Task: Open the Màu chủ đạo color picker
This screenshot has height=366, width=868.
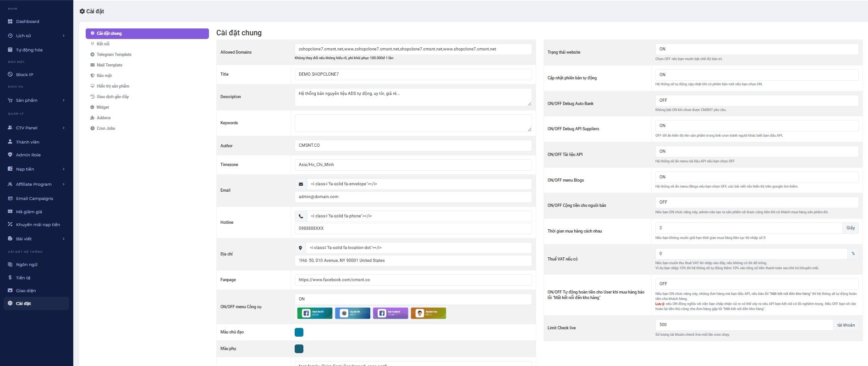Action: tap(299, 333)
